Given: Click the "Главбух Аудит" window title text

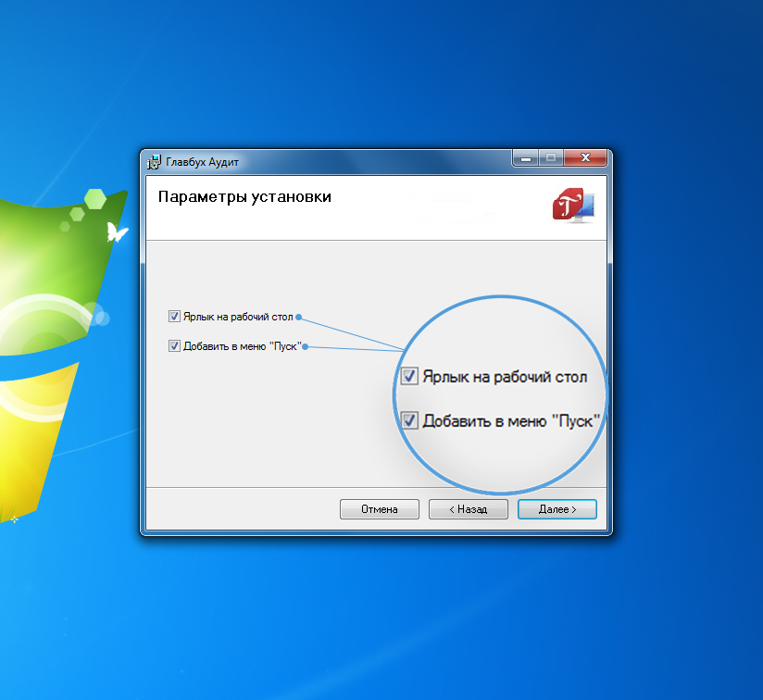Looking at the screenshot, I should click(x=202, y=162).
